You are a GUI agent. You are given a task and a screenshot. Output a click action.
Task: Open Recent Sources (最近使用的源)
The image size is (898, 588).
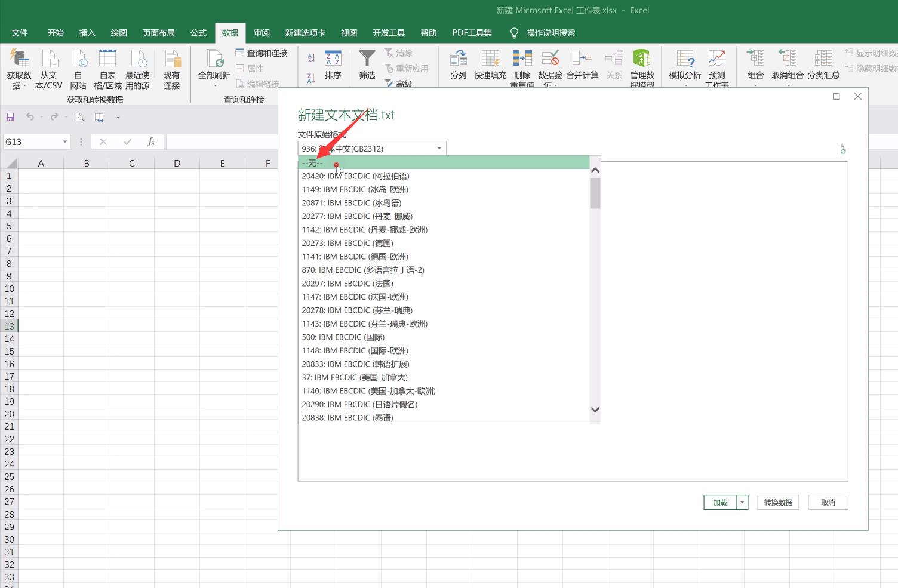(x=137, y=69)
